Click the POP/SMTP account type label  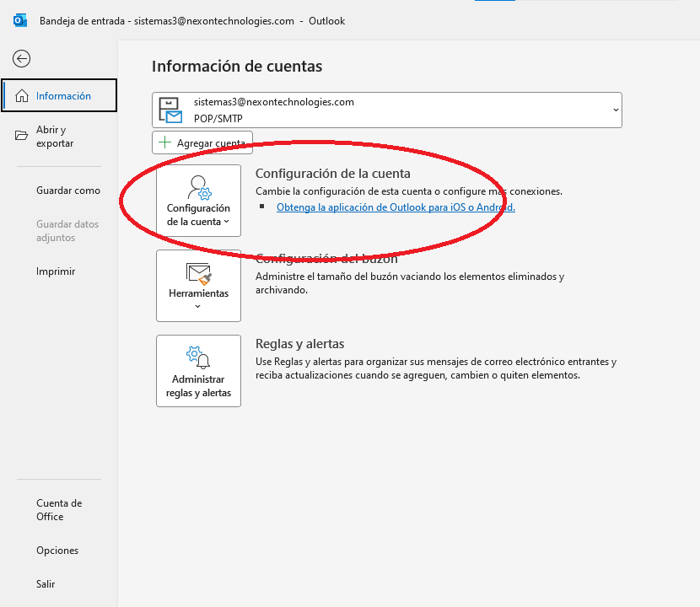pyautogui.click(x=218, y=119)
